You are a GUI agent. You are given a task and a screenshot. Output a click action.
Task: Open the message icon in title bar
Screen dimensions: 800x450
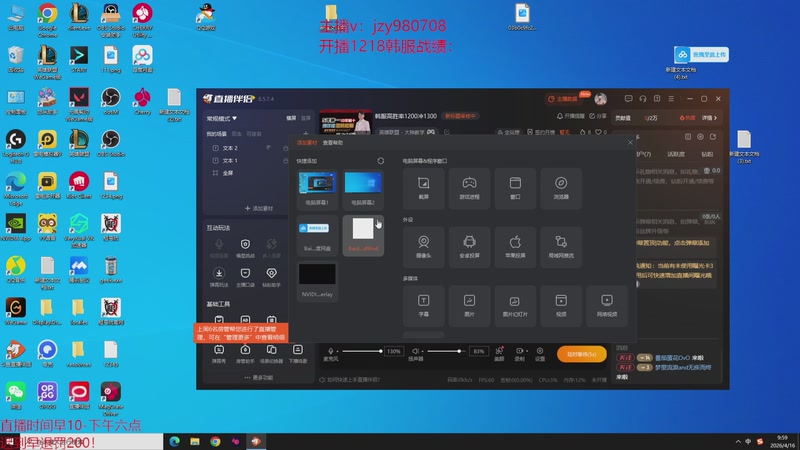pos(629,98)
